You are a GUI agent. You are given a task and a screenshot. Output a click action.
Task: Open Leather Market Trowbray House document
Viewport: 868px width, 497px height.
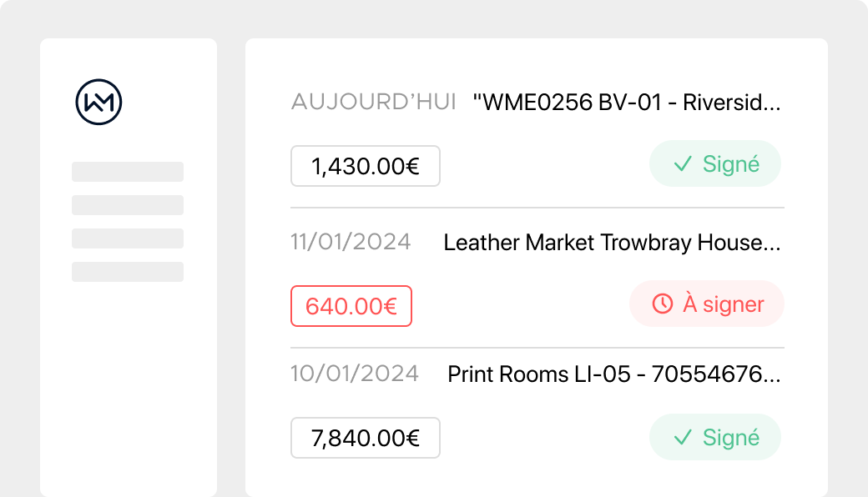tap(612, 243)
